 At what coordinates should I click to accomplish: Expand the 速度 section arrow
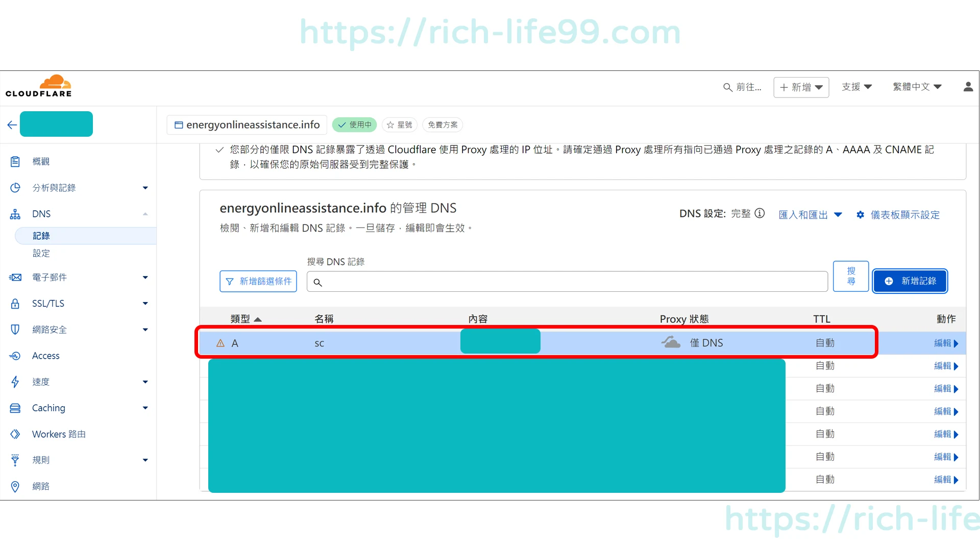[x=145, y=382]
